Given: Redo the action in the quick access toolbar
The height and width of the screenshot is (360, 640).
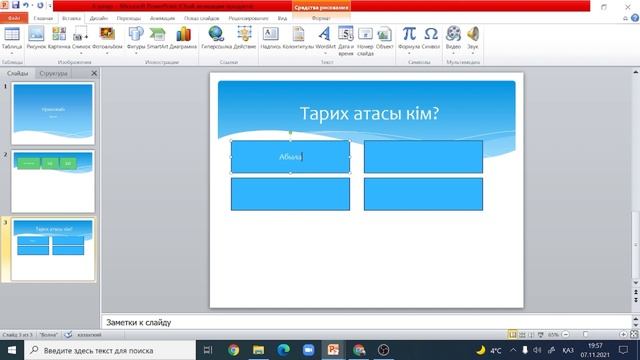Looking at the screenshot, I should (40, 5).
